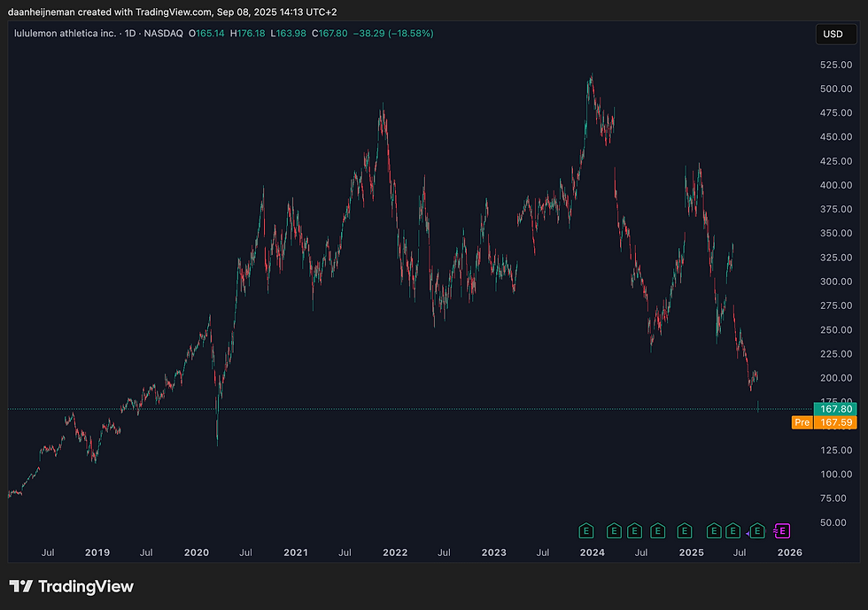Click the Jul label between 2023 and 2024
The image size is (868, 610).
coord(543,552)
